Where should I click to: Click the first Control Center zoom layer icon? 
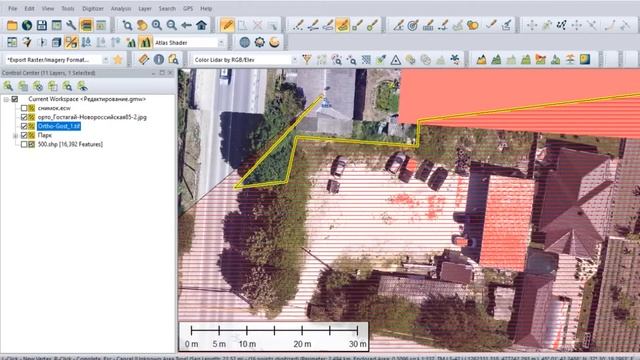point(8,86)
